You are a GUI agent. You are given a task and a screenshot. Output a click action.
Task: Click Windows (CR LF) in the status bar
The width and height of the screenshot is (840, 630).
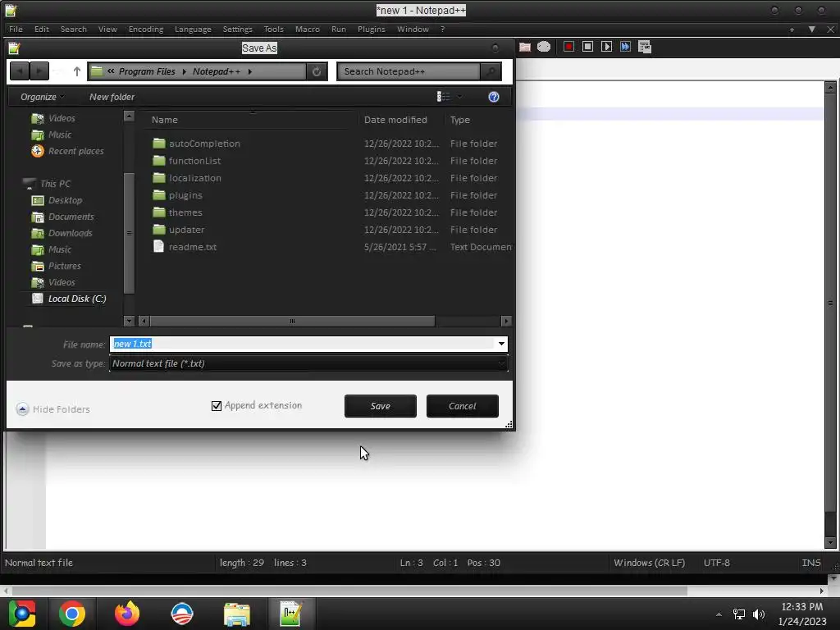649,563
